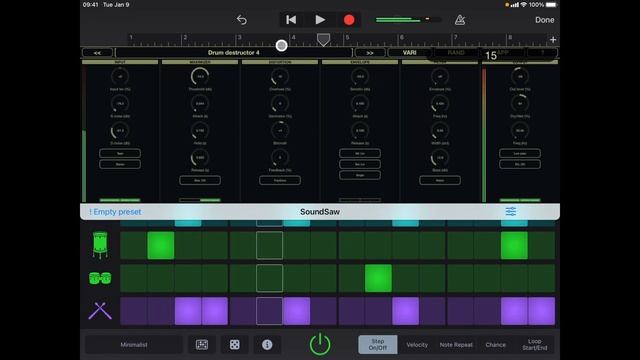This screenshot has width=640, height=360.
Task: Click bar number 5 on the ruler
Action: [x=347, y=38]
